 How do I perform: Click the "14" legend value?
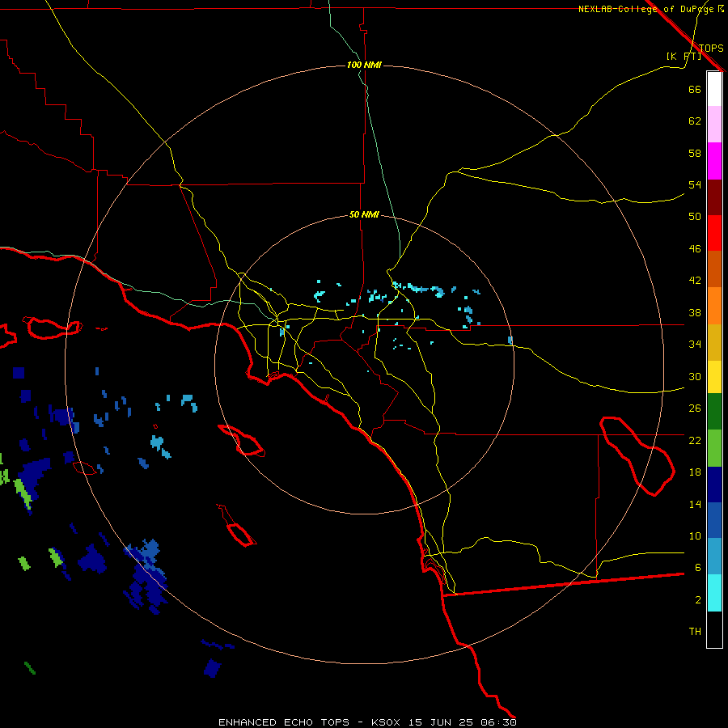coord(695,504)
